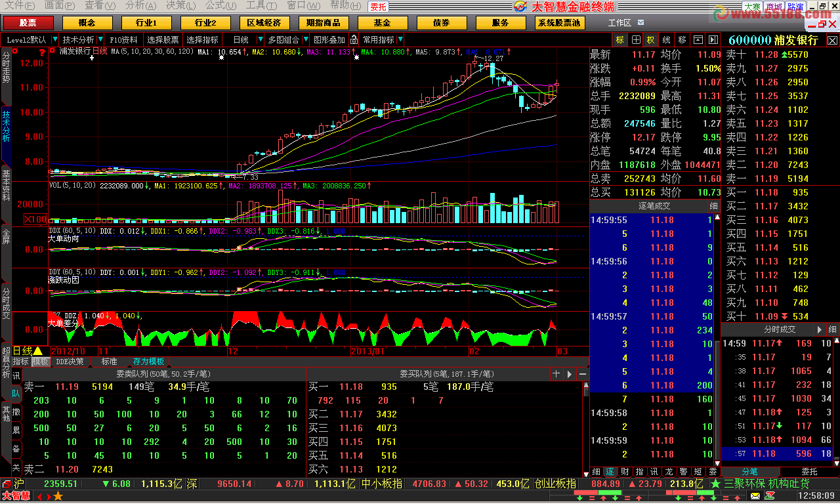Click the 路演 button in title bar

pyautogui.click(x=796, y=7)
